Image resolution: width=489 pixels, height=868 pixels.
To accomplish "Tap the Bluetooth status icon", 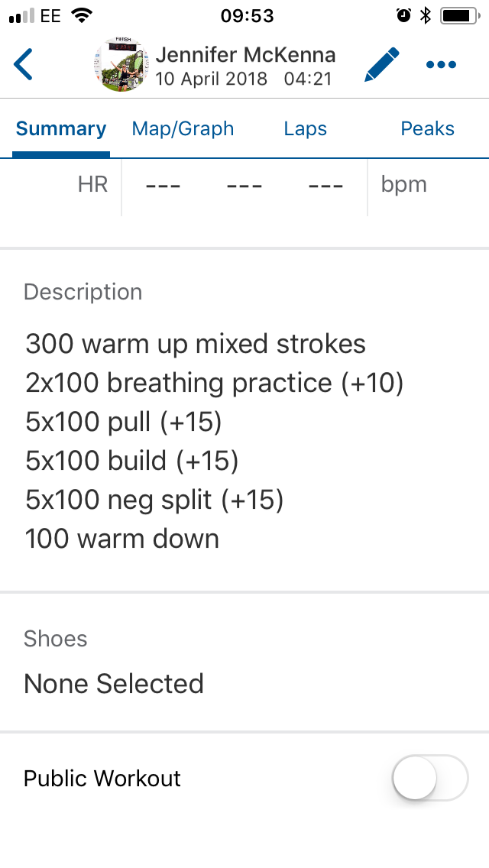I will (426, 15).
